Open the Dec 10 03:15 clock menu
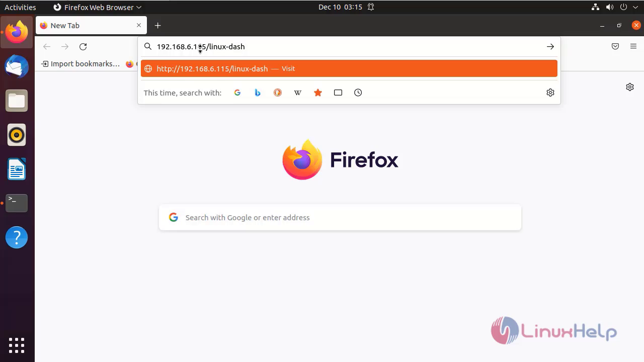Viewport: 644px width, 362px height. coord(340,7)
